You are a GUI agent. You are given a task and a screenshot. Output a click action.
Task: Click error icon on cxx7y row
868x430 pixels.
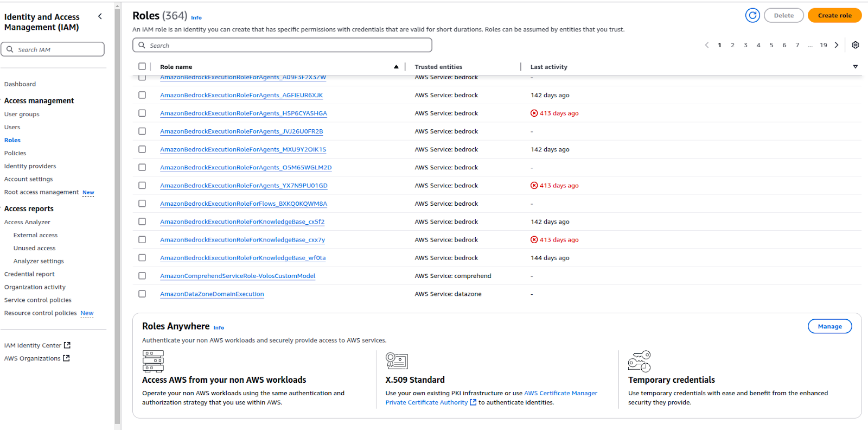click(x=534, y=240)
